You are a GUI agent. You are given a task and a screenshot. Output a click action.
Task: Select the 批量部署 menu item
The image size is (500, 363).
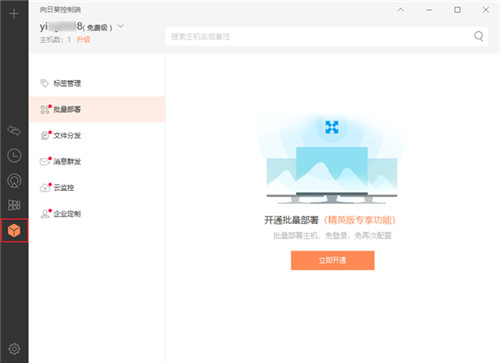pyautogui.click(x=97, y=109)
